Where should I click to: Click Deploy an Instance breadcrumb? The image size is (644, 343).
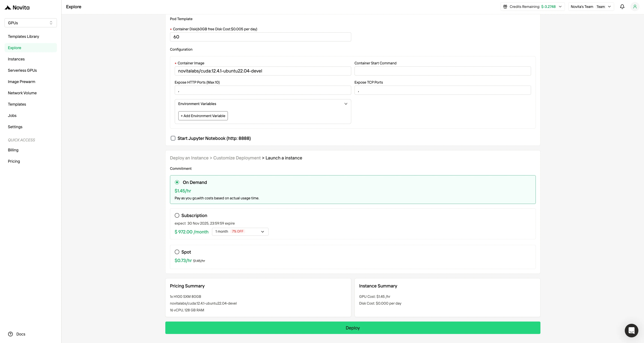189,158
